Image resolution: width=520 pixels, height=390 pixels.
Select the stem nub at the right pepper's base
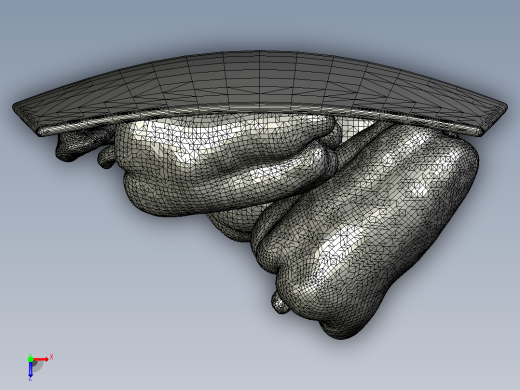tap(279, 303)
